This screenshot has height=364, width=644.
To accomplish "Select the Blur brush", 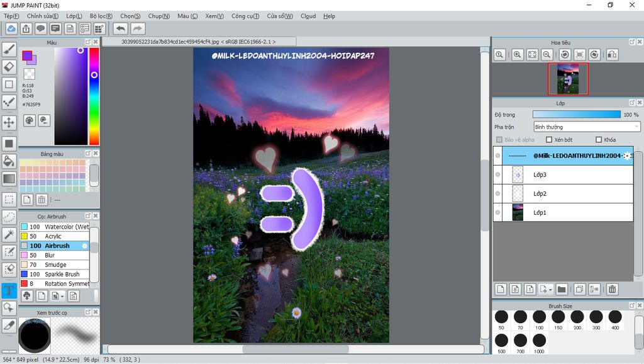I will (55, 255).
